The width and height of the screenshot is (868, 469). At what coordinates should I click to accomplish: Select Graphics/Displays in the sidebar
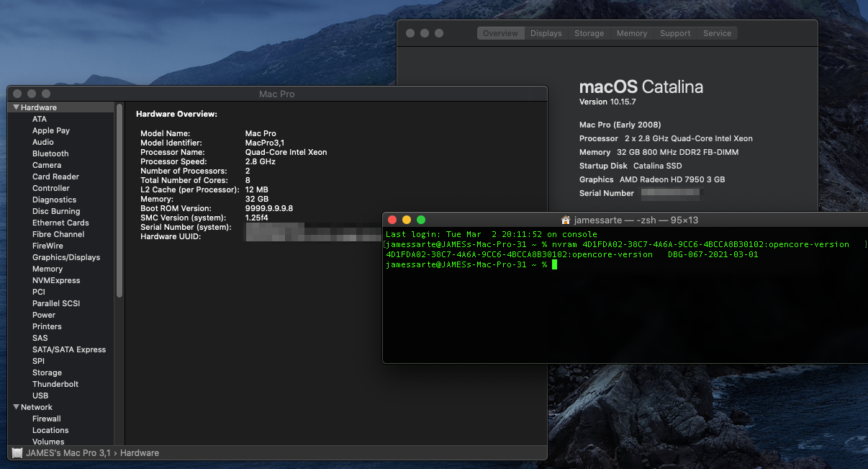pyautogui.click(x=66, y=257)
